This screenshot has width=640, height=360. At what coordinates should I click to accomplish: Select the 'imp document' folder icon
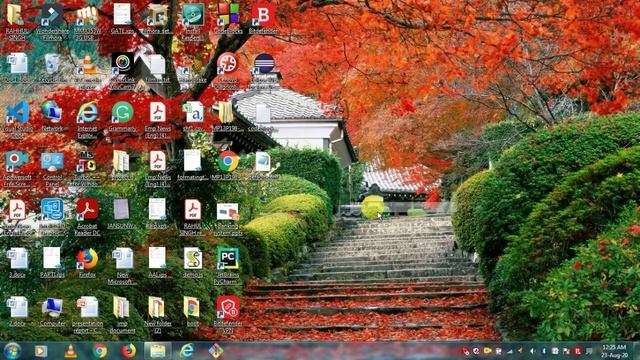122,314
